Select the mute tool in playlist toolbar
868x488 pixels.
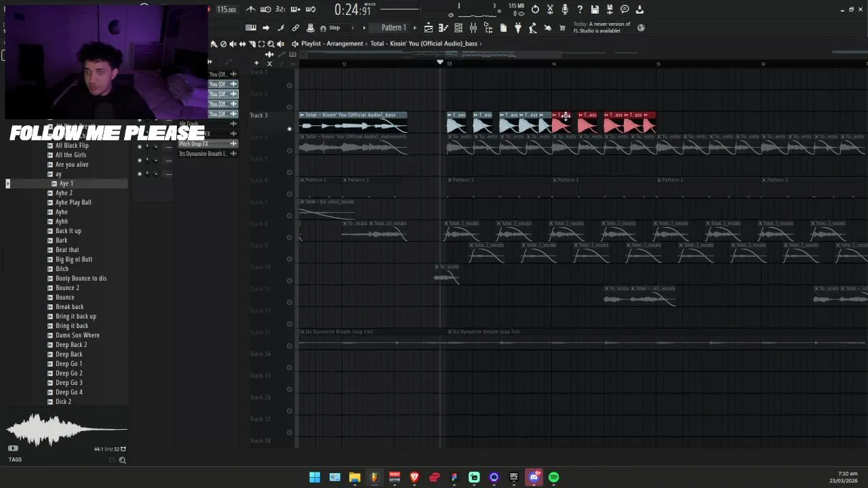tap(233, 43)
